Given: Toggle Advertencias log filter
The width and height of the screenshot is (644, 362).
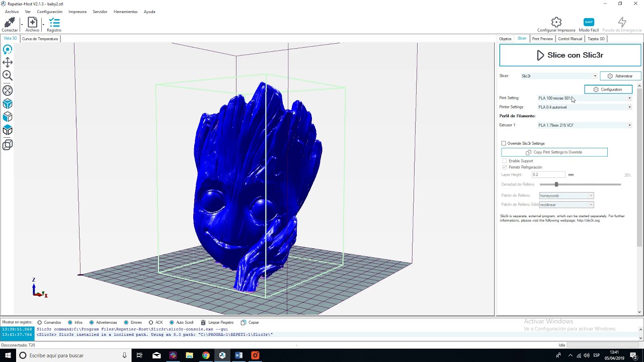Looking at the screenshot, I should (x=92, y=322).
